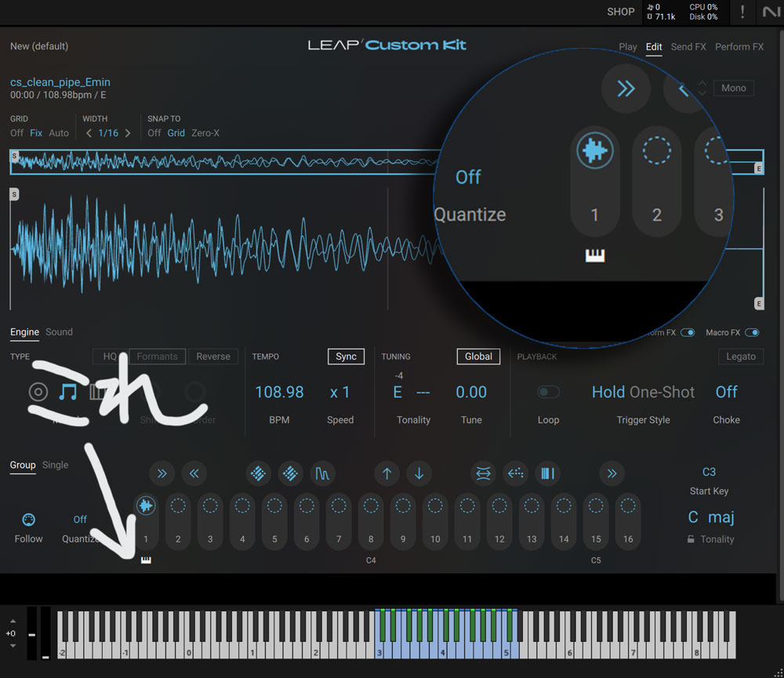Click the double left chevron above the slots
784x678 pixels.
coord(194,473)
